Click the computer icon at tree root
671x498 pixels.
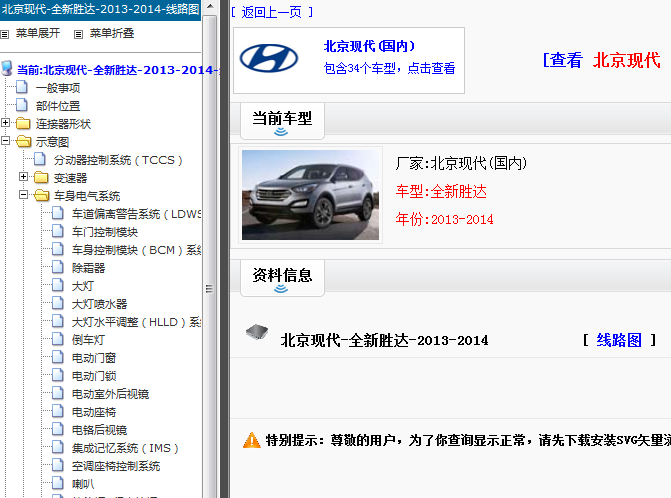(x=7, y=68)
